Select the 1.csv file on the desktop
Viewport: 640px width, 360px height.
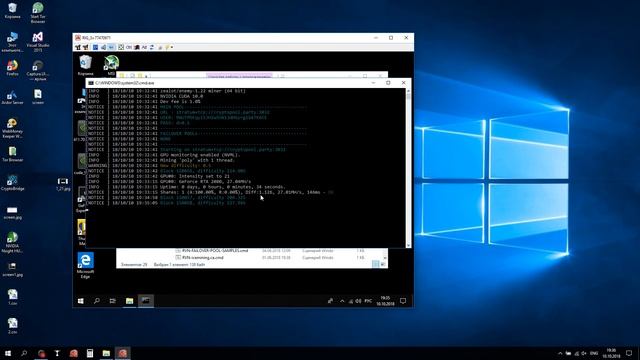click(12, 297)
